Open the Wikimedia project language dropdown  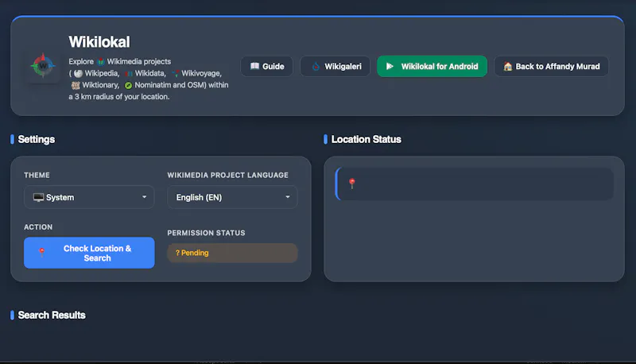point(232,197)
